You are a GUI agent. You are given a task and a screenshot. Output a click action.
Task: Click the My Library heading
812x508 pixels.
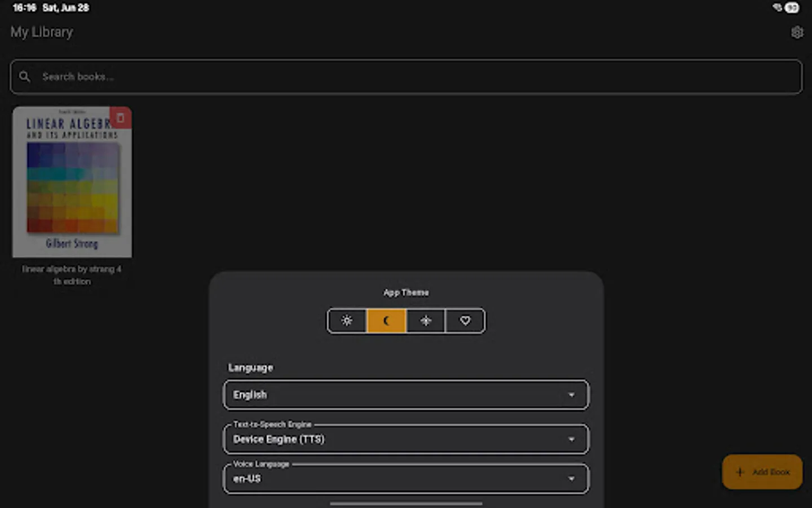pyautogui.click(x=41, y=32)
